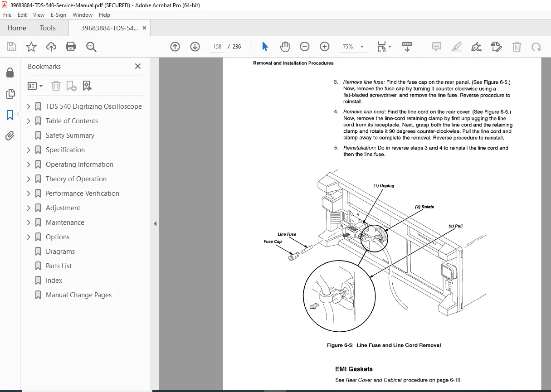Expand the Options bookmark
Image resolution: width=551 pixels, height=392 pixels.
click(x=29, y=237)
